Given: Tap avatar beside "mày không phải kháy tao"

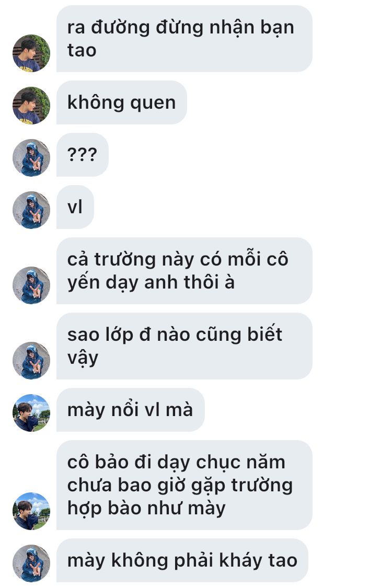Looking at the screenshot, I should pyautogui.click(x=31, y=563).
